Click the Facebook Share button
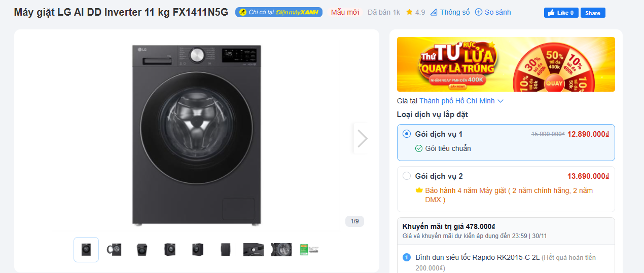The width and height of the screenshot is (644, 273). (592, 13)
